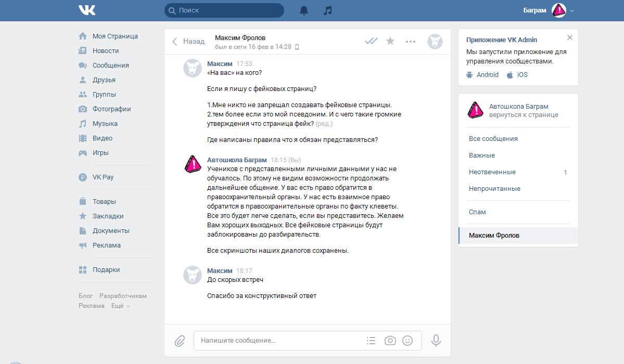
Task: Open the music player icon
Action: click(327, 10)
